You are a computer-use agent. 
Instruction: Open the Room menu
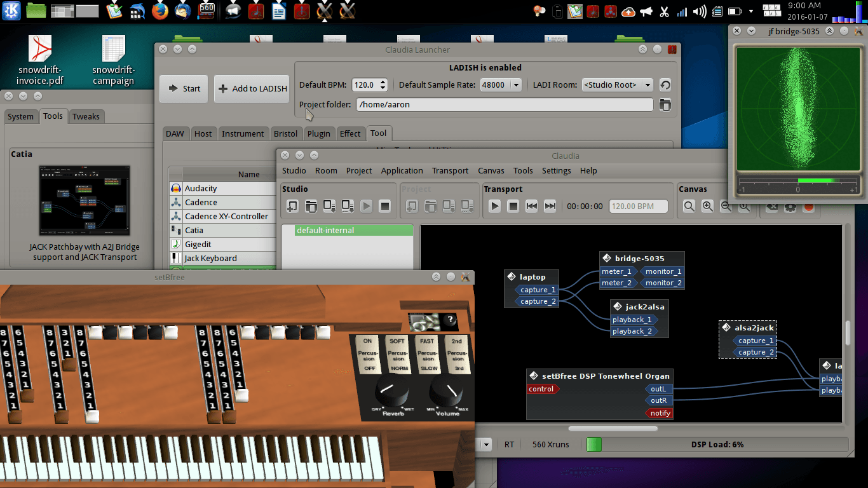tap(326, 170)
